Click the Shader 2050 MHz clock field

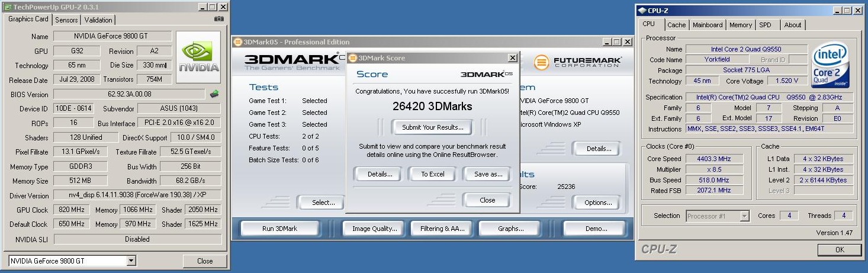click(x=202, y=210)
